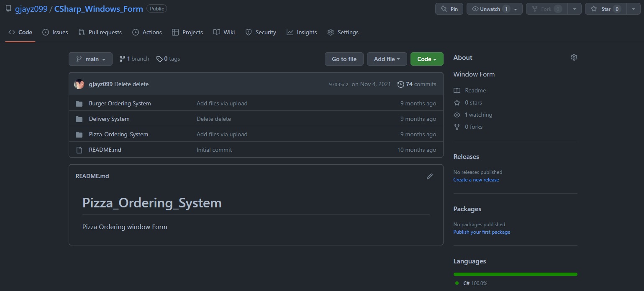This screenshot has height=291, width=644.
Task: Click the README.md file icon in list
Action: click(x=79, y=150)
